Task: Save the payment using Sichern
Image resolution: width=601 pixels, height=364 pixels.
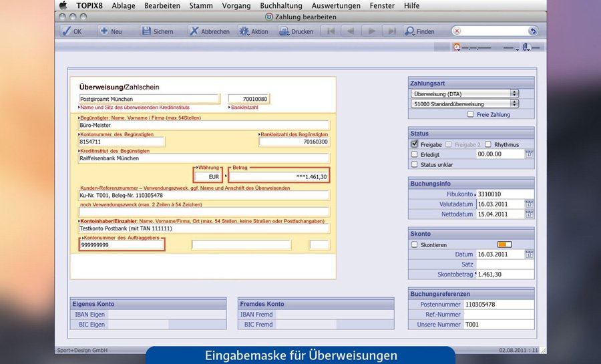Action: click(158, 31)
